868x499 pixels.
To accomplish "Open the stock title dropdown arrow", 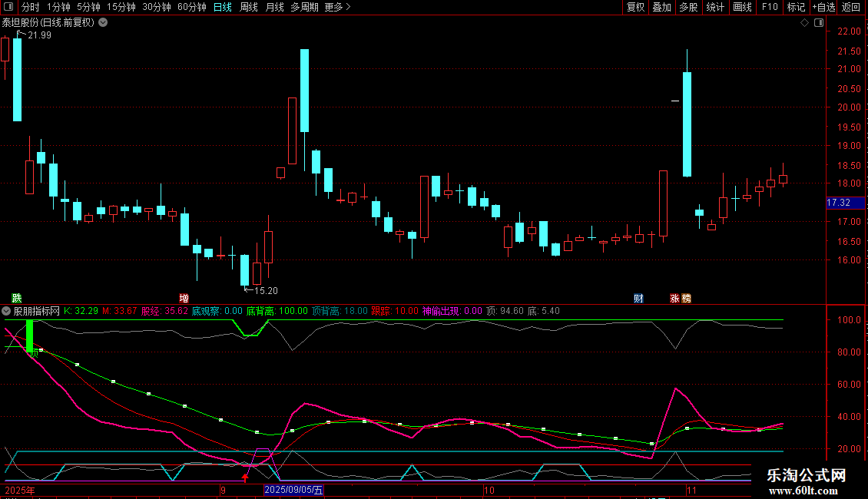I will [103, 22].
